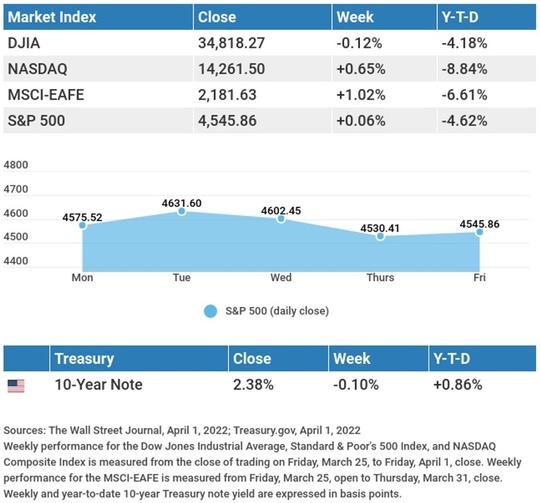Select Friday's data point 4545.86

coord(479,232)
